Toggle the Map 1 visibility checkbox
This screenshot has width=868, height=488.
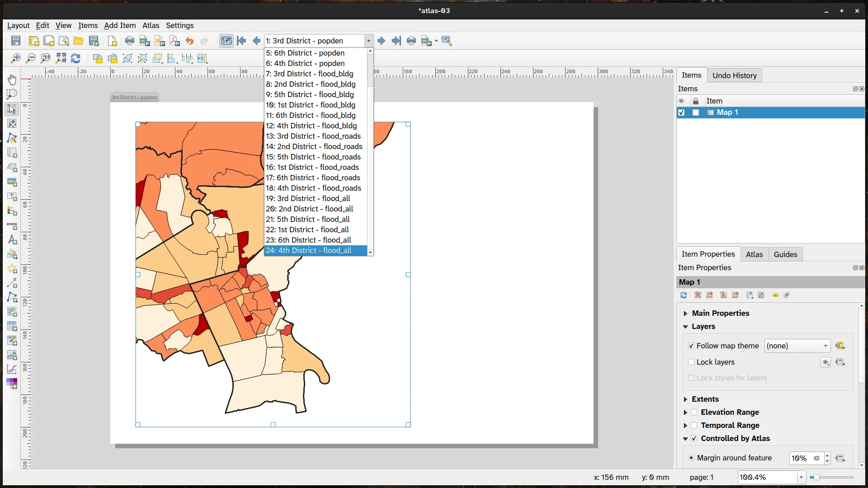pyautogui.click(x=681, y=113)
